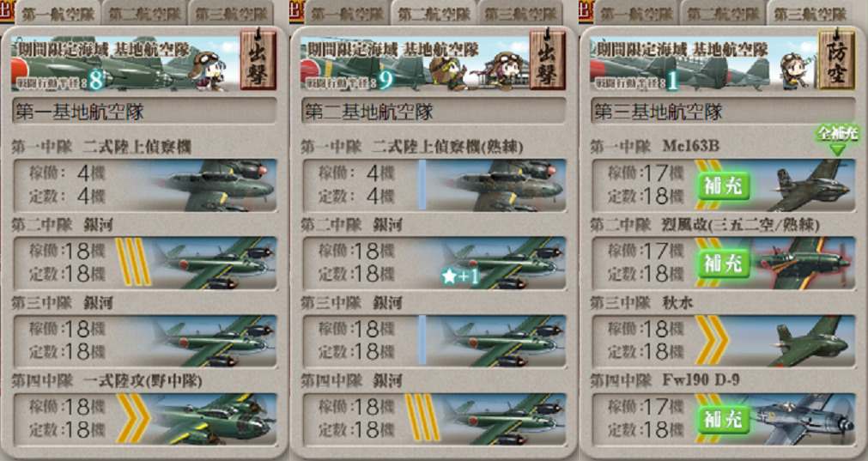
Task: Toggle the first air base 出撃 mode tag
Action: coord(258,60)
